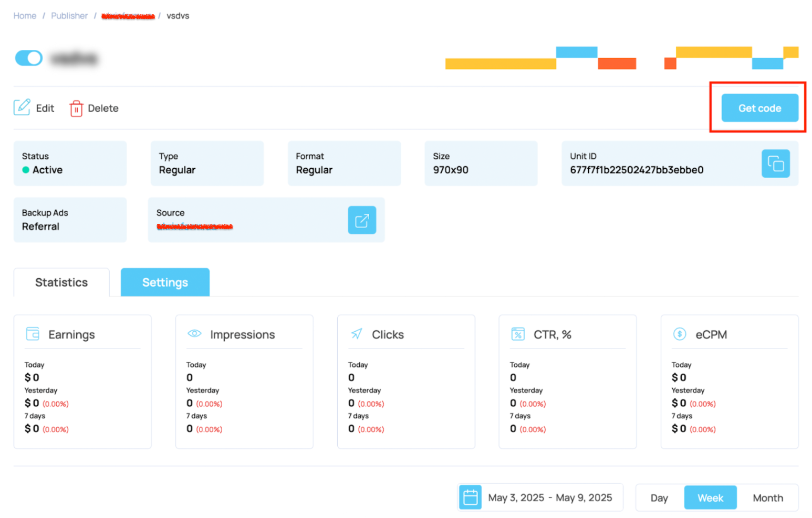
Task: Copy the Unit ID with copy icon
Action: click(x=775, y=164)
